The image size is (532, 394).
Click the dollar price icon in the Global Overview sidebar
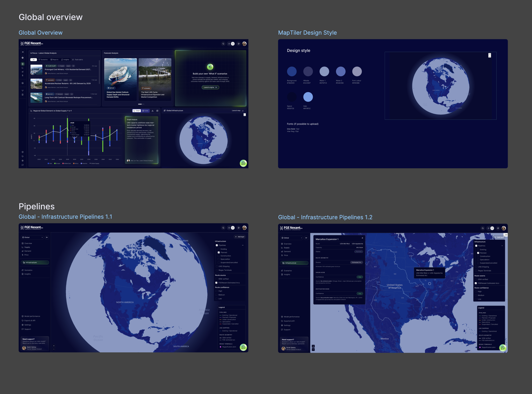coord(22,75)
